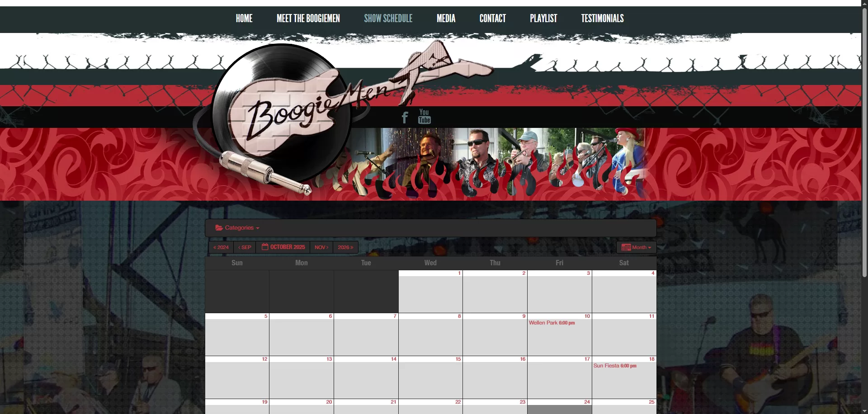
Task: Open the Wellen Park 6:00 pm event
Action: click(x=552, y=323)
